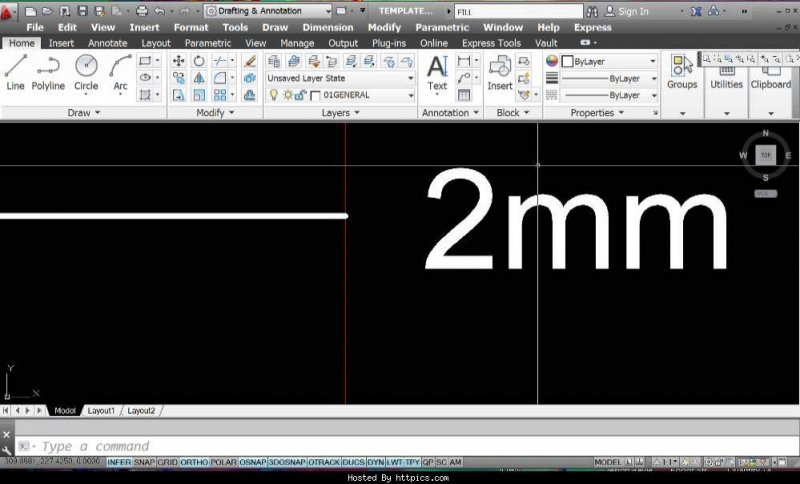Click the Erase tool icon

249,61
